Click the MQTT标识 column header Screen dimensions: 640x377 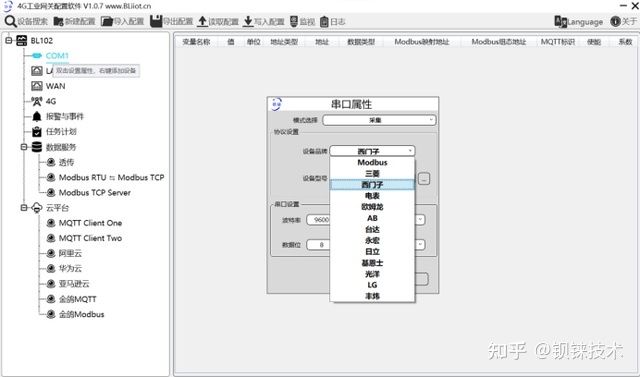coord(558,42)
